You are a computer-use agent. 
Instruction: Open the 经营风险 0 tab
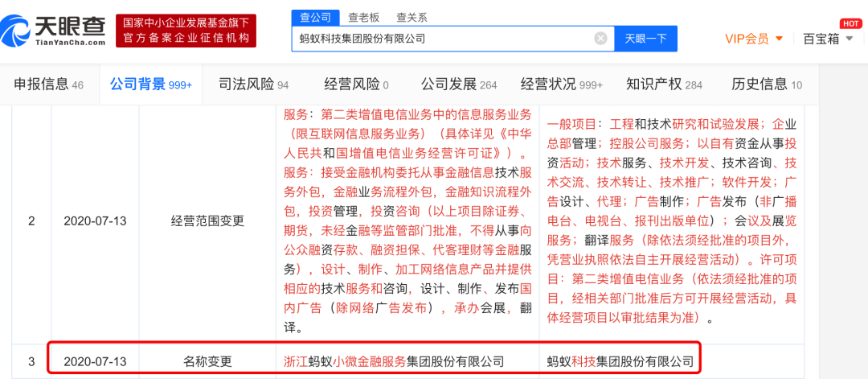tap(356, 84)
